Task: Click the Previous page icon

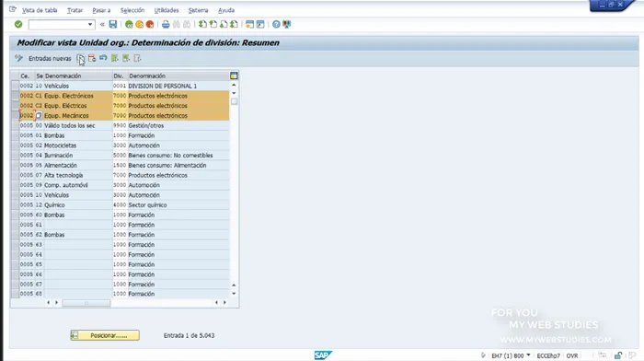Action: tap(213, 24)
